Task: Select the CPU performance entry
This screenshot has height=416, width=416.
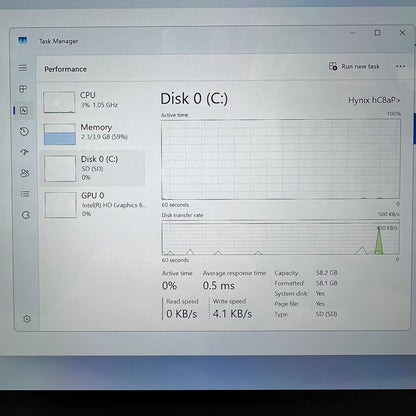Action: coord(93,102)
